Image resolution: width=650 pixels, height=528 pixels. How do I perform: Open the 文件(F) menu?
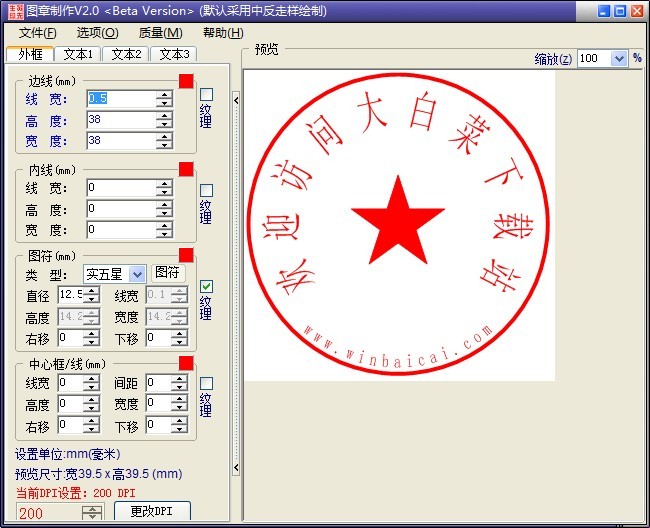(37, 33)
